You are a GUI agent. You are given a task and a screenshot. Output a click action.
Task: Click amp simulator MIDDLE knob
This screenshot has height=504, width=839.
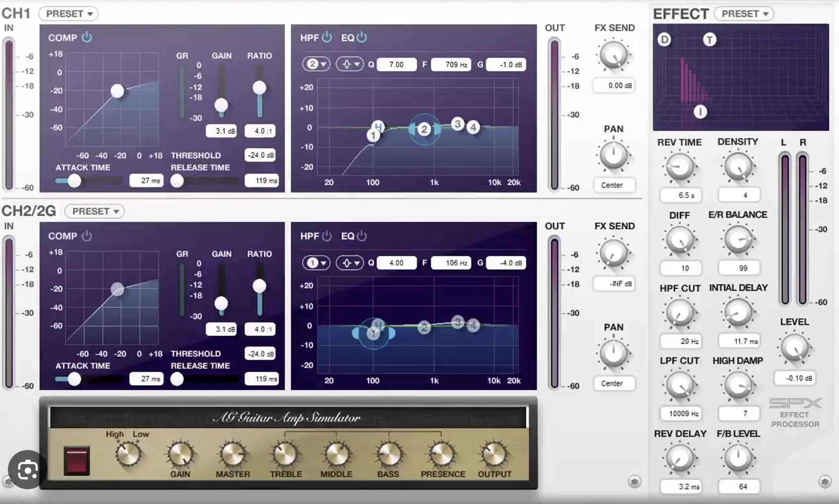[x=337, y=454]
